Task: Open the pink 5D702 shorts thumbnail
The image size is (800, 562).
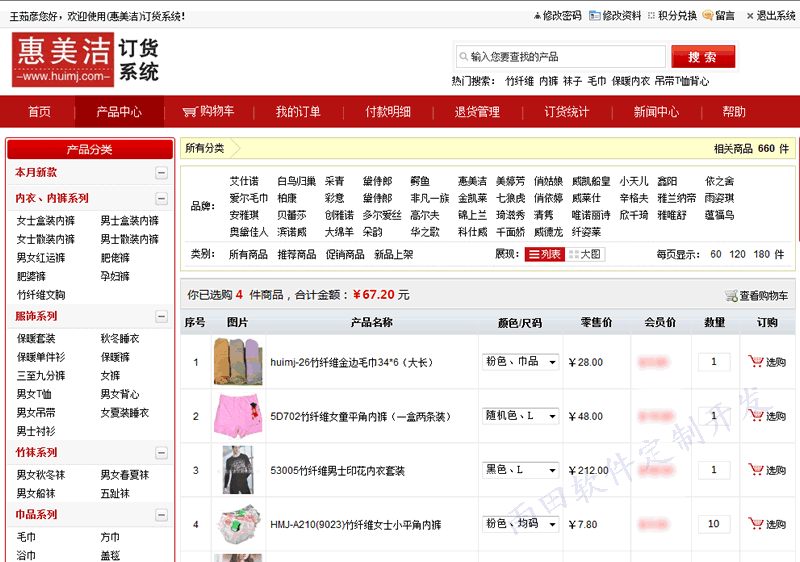Action: [238, 416]
